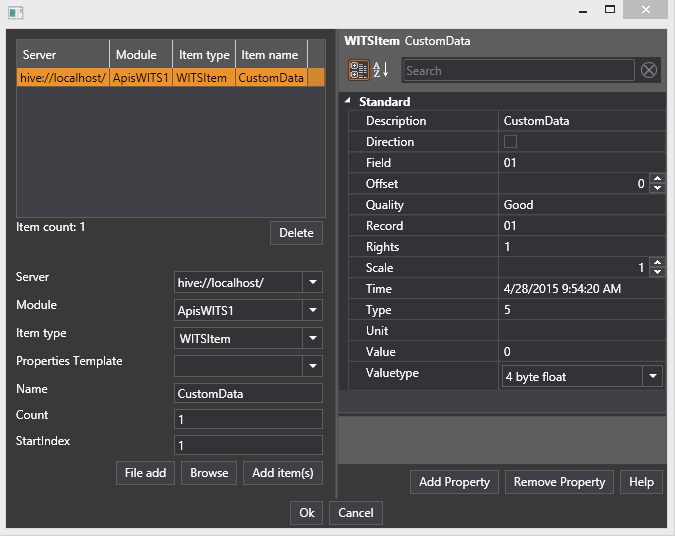Open the Properties Template dropdown

point(312,366)
